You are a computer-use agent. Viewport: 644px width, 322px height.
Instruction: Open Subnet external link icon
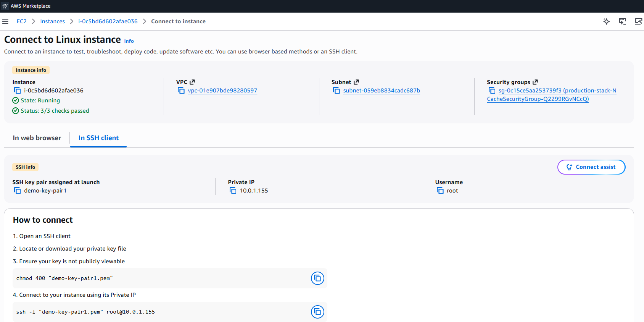point(356,82)
